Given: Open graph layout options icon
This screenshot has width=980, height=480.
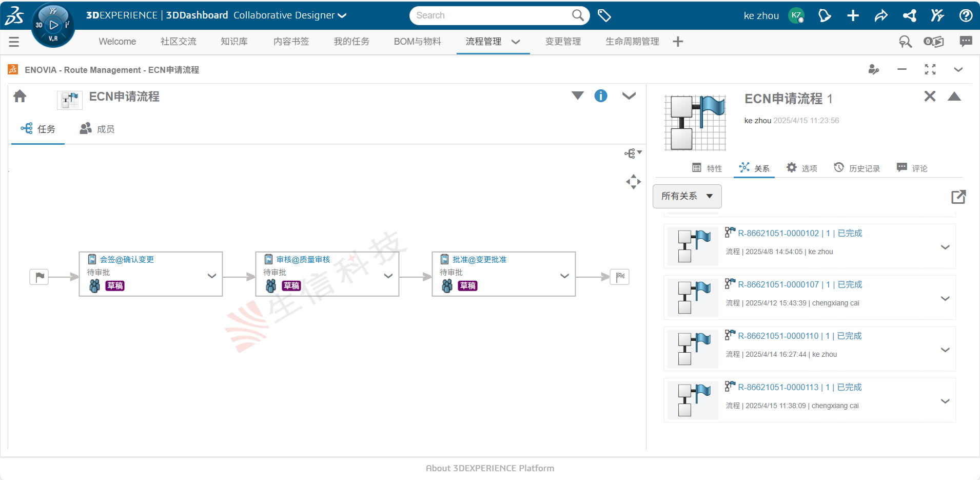Looking at the screenshot, I should [633, 153].
